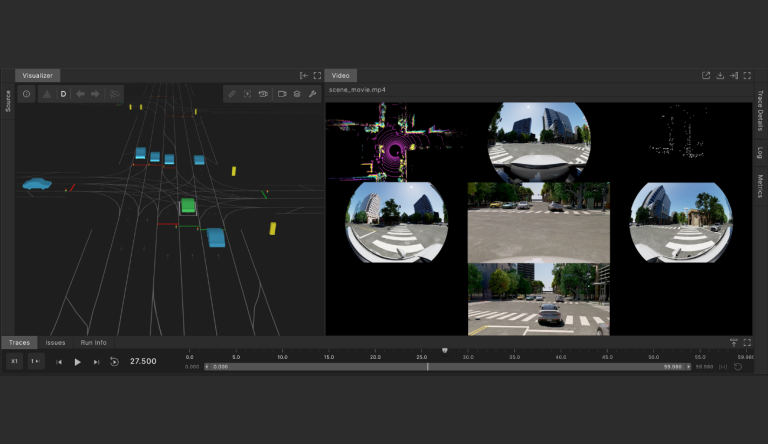Select the ruler measure tool in Visualizer
The height and width of the screenshot is (444, 768).
coord(232,94)
